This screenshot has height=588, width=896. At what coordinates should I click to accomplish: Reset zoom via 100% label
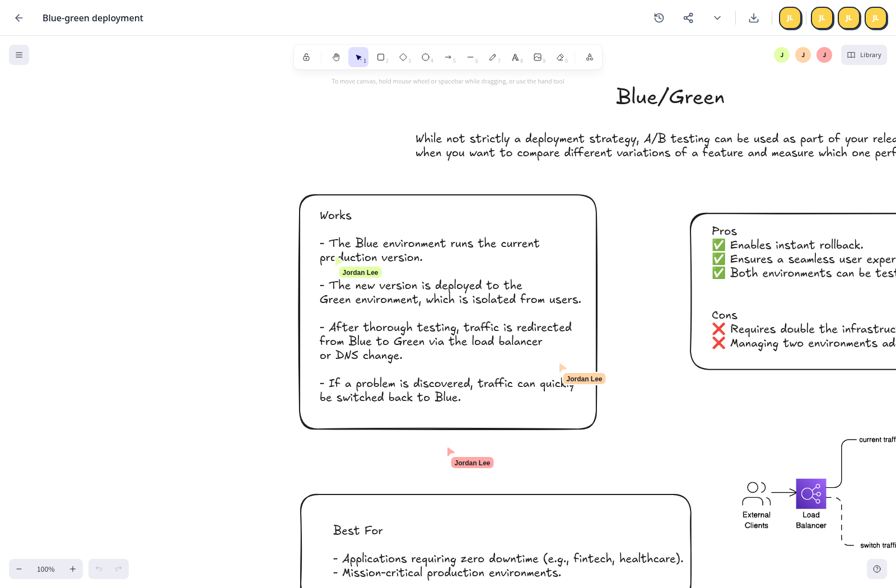click(46, 569)
